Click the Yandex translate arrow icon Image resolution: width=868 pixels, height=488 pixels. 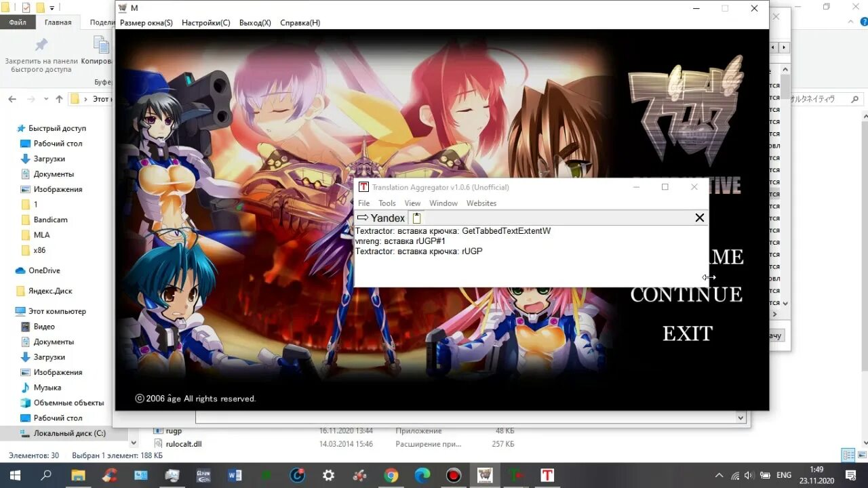(x=363, y=218)
